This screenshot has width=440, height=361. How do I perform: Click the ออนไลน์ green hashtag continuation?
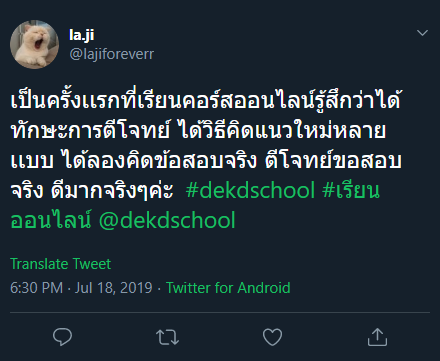click(51, 220)
